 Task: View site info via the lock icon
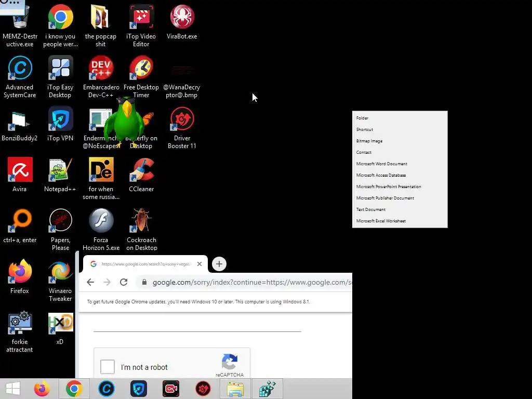(x=144, y=282)
